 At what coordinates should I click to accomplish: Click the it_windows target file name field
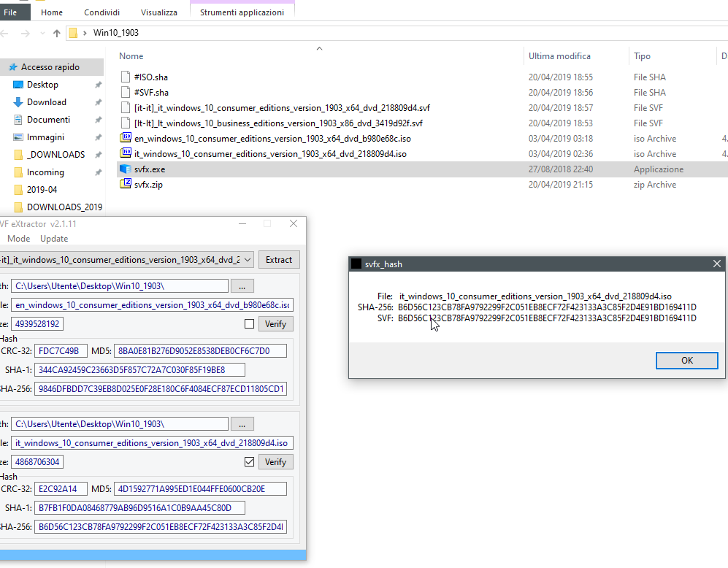coord(153,443)
